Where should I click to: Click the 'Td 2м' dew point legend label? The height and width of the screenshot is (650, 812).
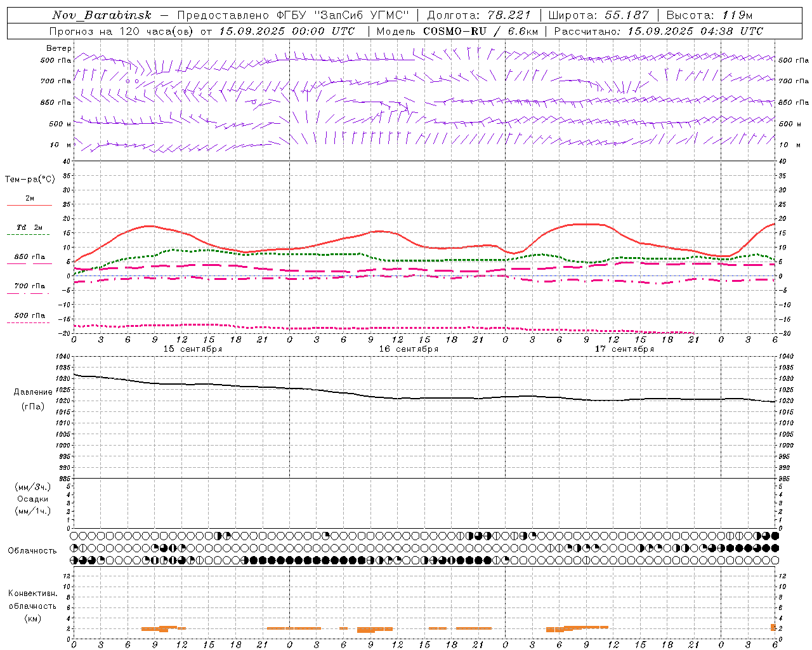(29, 227)
